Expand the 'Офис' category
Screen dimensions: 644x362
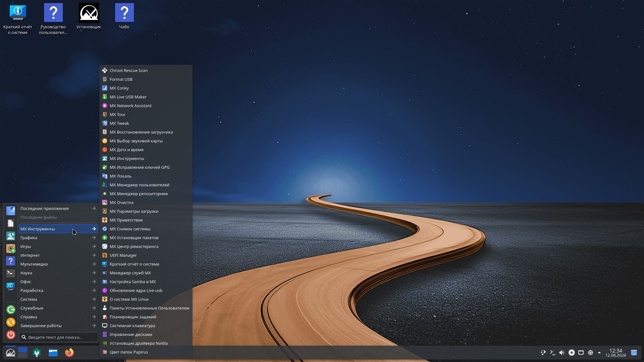[58, 282]
